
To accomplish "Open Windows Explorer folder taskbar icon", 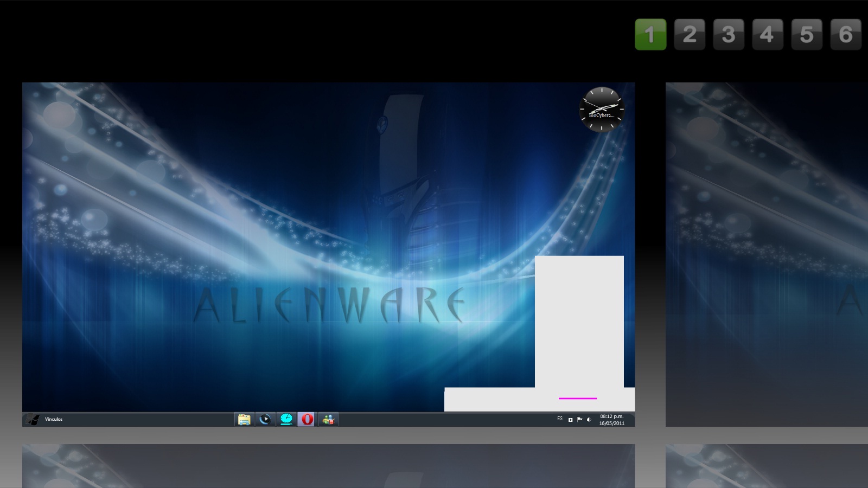I will tap(244, 419).
